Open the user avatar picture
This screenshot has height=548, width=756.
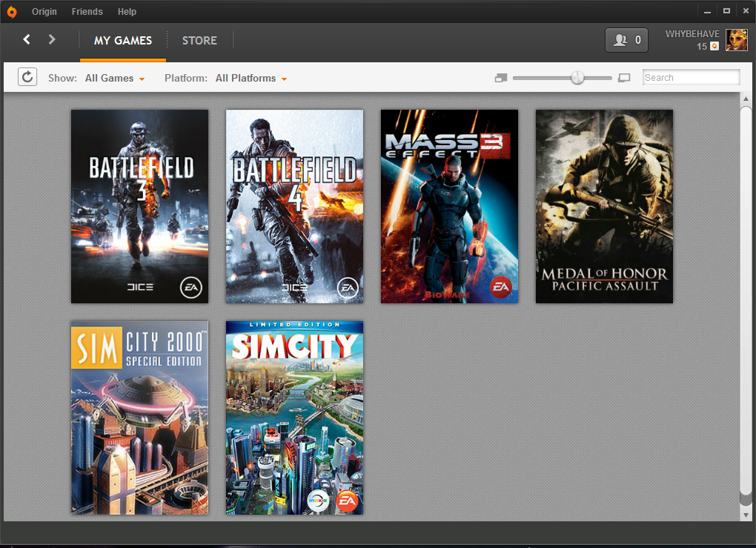[x=736, y=40]
